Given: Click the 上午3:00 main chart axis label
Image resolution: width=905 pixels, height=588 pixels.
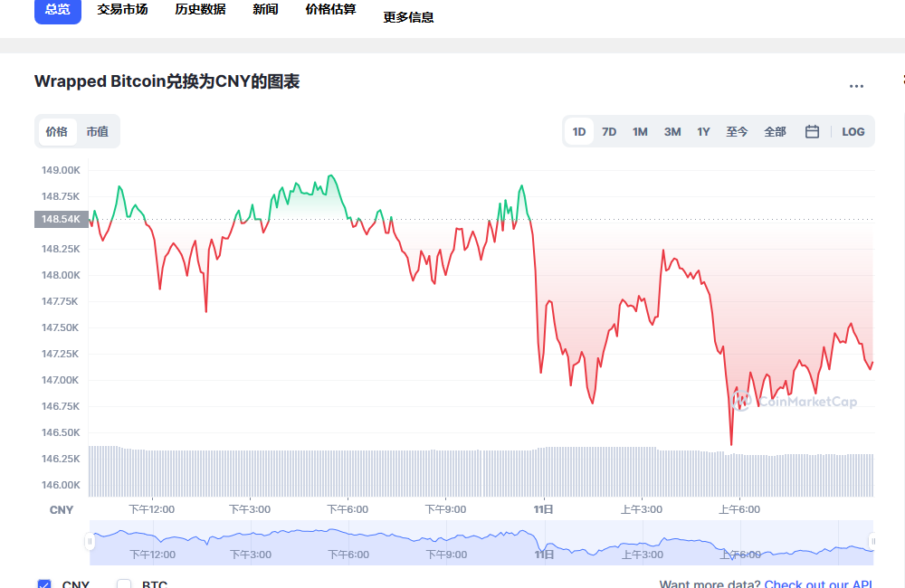Looking at the screenshot, I should pos(642,509).
